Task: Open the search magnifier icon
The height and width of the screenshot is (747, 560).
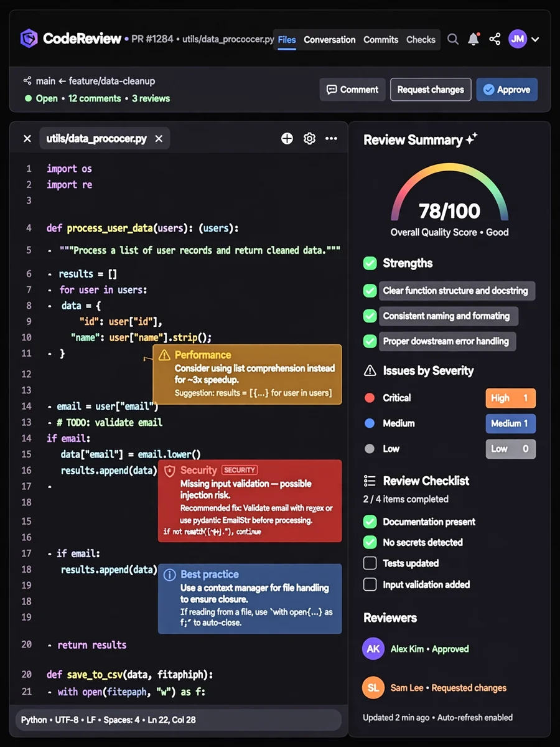Action: tap(453, 39)
